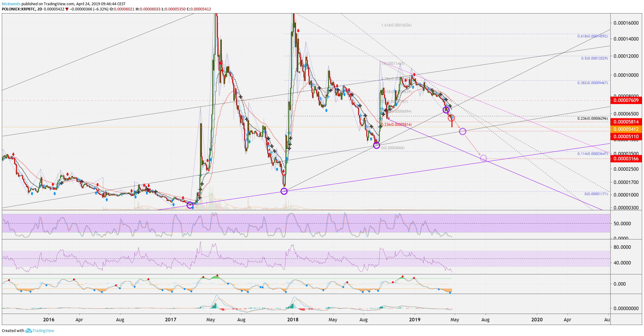Click the orange 0.00005412 current price label
Image resolution: width=644 pixels, height=336 pixels.
(x=626, y=129)
